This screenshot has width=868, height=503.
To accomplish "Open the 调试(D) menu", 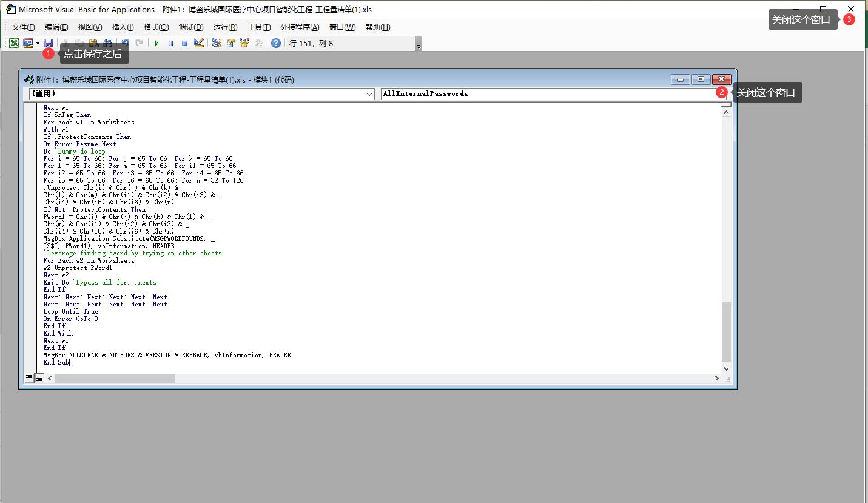I will pyautogui.click(x=190, y=27).
